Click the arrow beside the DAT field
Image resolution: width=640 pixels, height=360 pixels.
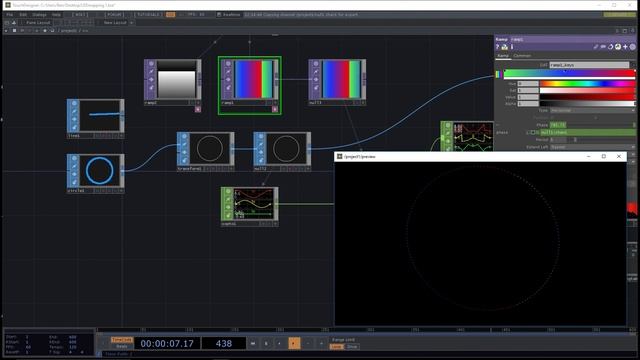click(x=633, y=65)
